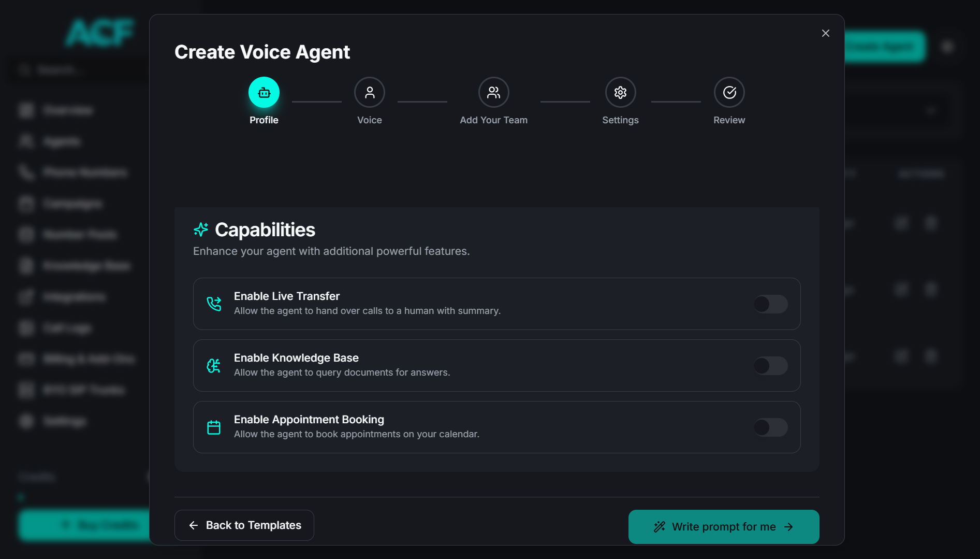Enable Live Transfer

tap(770, 304)
